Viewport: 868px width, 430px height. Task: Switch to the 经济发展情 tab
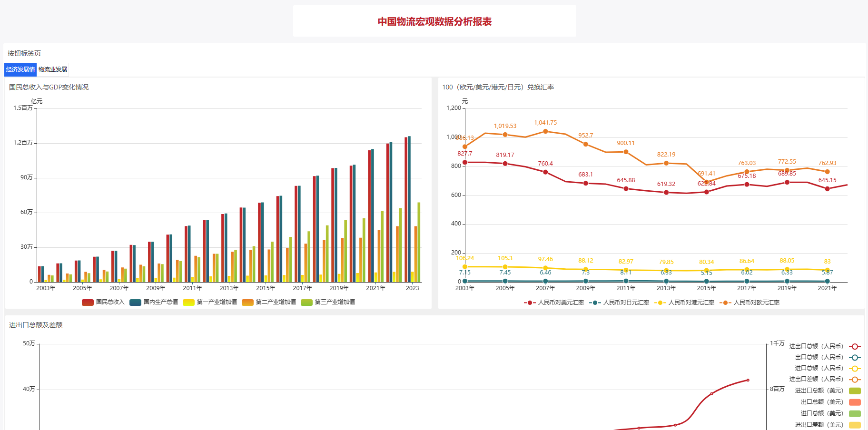coord(20,69)
